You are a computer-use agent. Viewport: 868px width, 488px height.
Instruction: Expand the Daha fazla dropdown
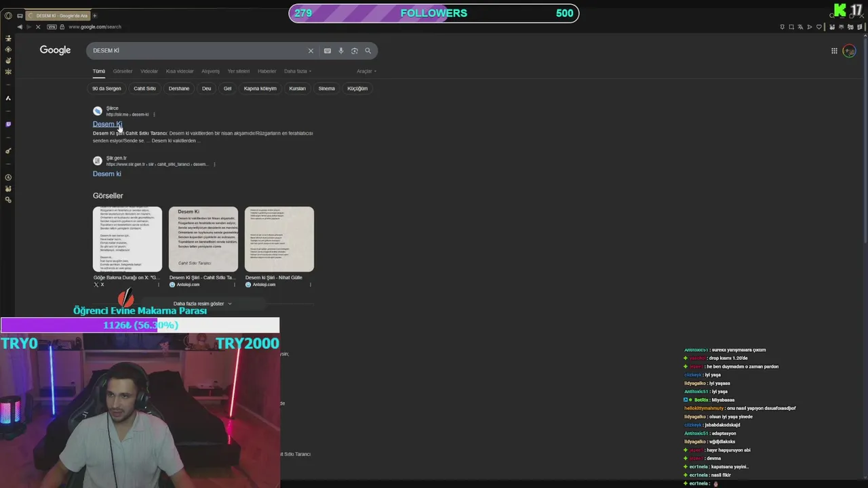point(298,71)
